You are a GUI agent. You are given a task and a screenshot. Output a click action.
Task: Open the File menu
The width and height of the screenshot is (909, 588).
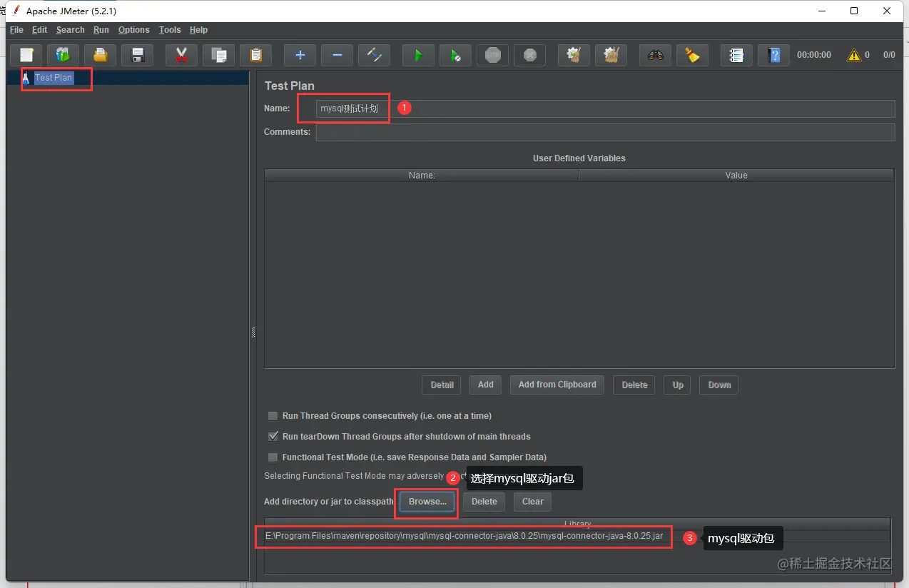(x=16, y=30)
